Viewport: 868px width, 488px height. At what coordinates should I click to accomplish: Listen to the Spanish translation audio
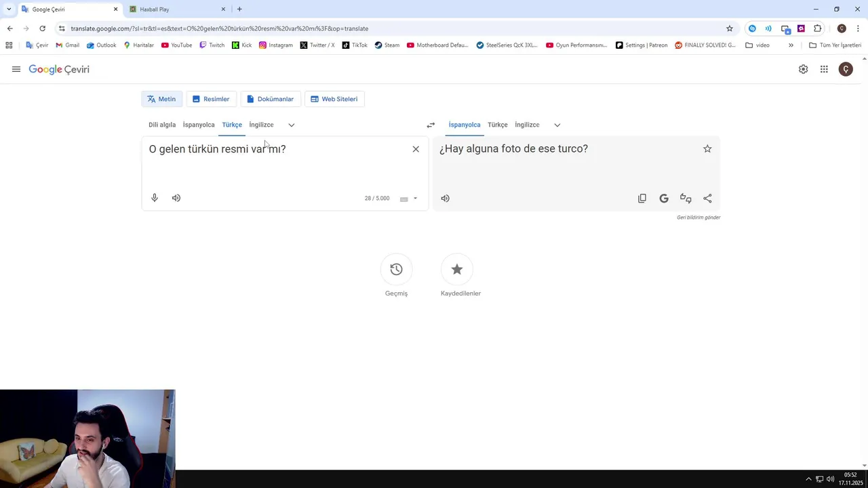[445, 199]
